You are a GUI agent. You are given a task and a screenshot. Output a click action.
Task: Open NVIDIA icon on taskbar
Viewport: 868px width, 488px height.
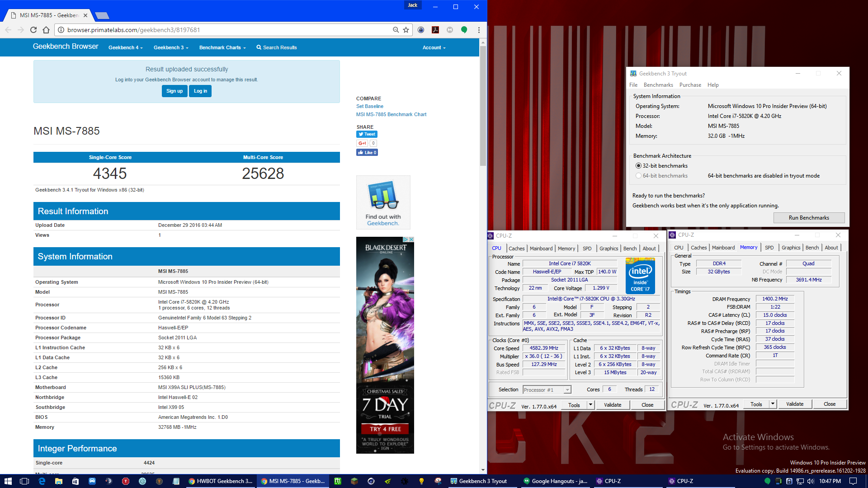388,481
